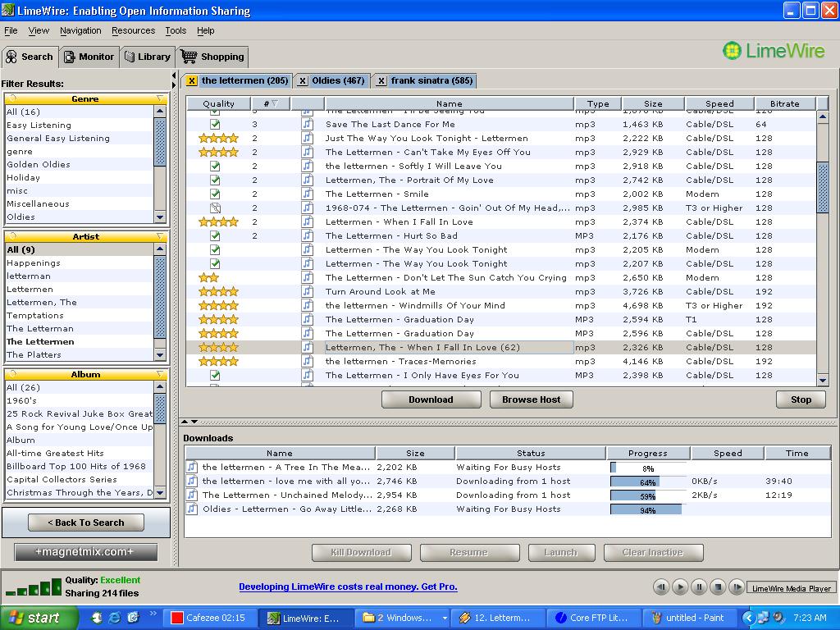Open the File menu
This screenshot has width=840, height=630.
tap(11, 30)
